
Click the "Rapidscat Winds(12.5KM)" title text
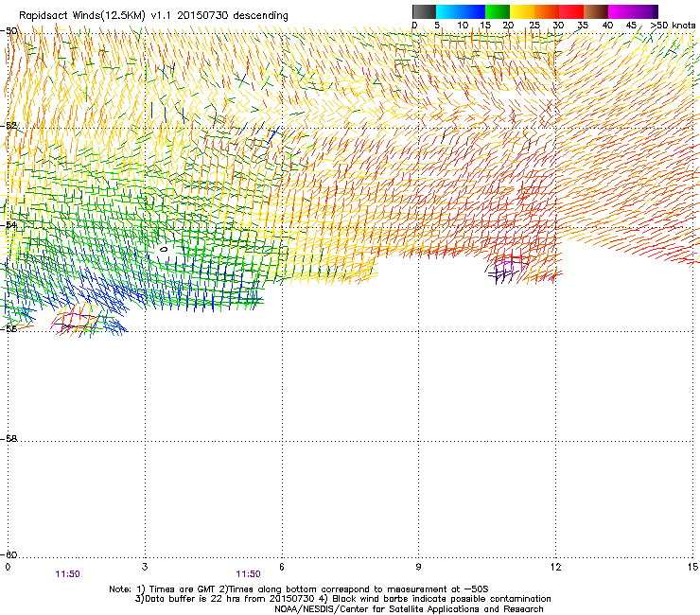tap(82, 16)
